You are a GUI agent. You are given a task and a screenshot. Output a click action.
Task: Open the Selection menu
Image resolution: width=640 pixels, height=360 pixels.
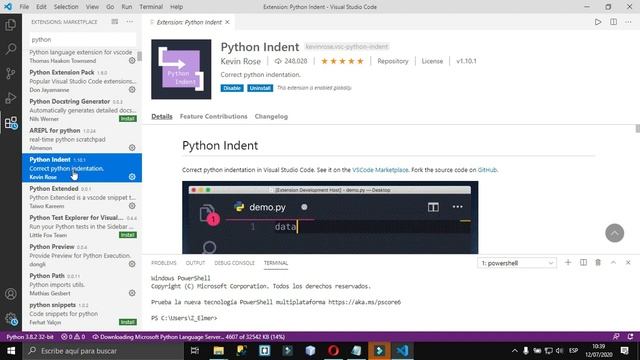tap(66, 7)
